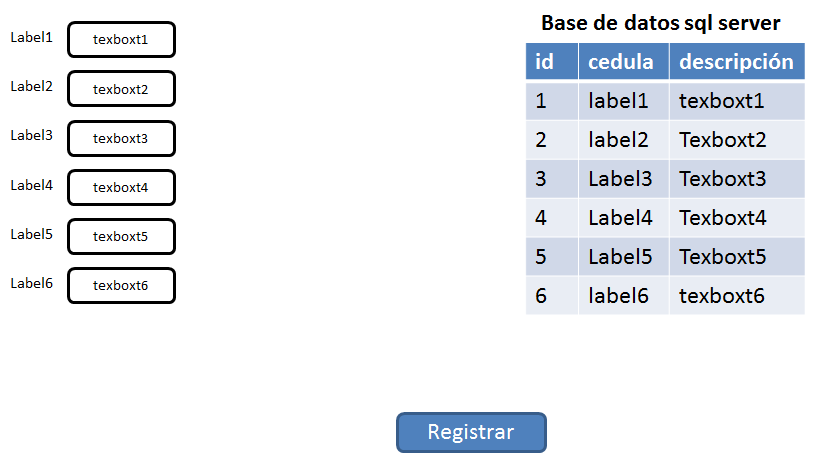840x466 pixels.
Task: Click the Base de datos sql server title
Action: 661,23
